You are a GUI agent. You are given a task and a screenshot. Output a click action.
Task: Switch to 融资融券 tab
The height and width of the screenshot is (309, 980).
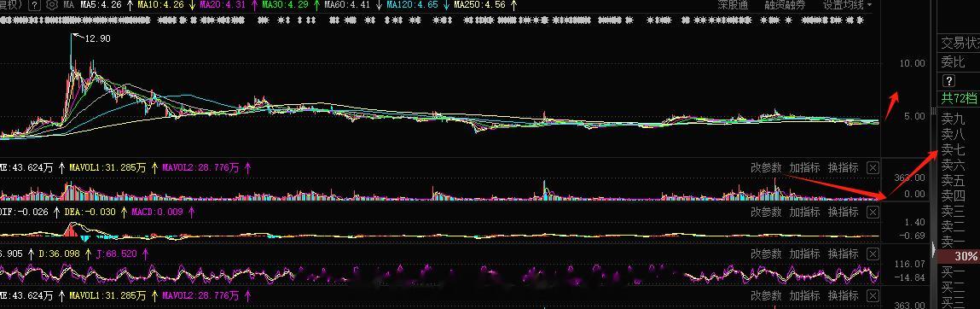coord(785,5)
